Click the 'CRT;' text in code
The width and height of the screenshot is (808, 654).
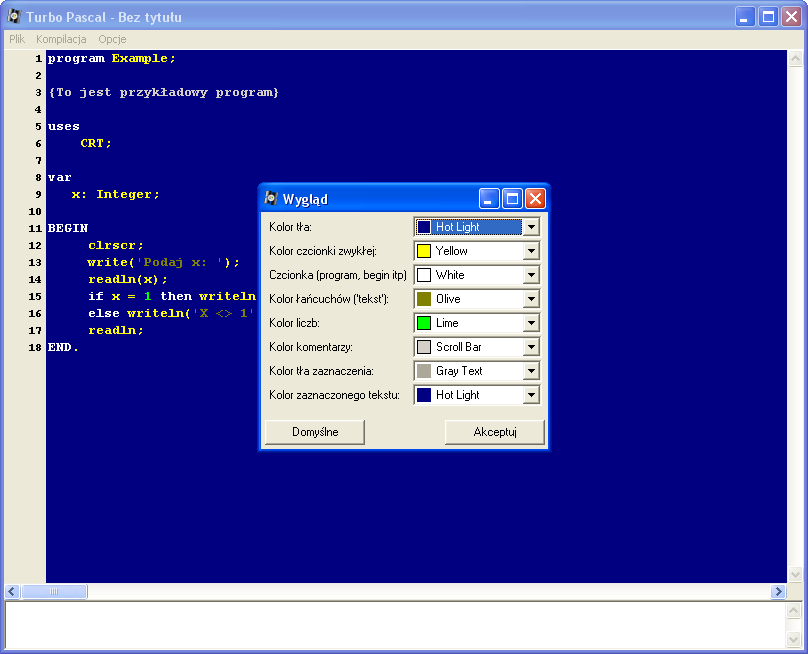(x=96, y=143)
